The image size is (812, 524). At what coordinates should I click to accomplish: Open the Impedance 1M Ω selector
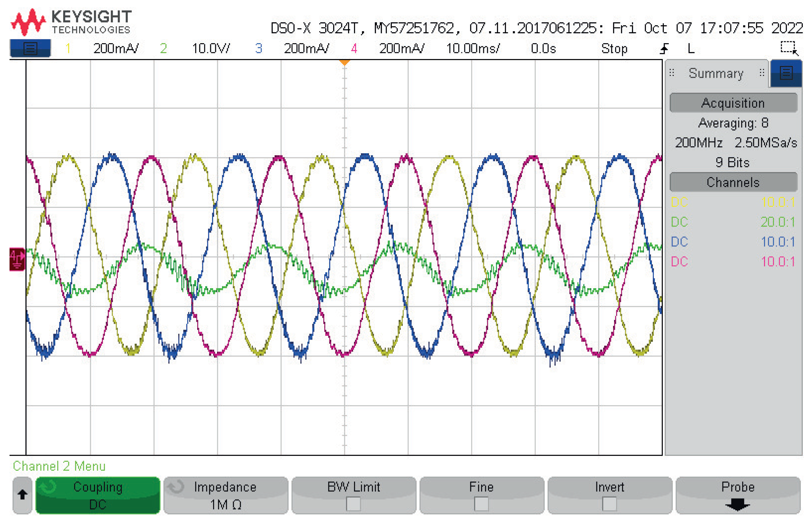tap(225, 495)
